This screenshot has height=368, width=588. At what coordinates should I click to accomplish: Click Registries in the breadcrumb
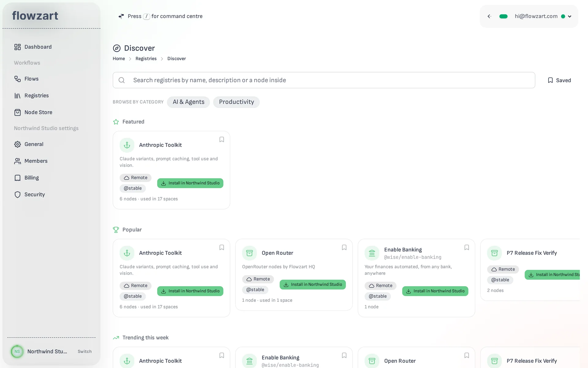click(x=146, y=59)
